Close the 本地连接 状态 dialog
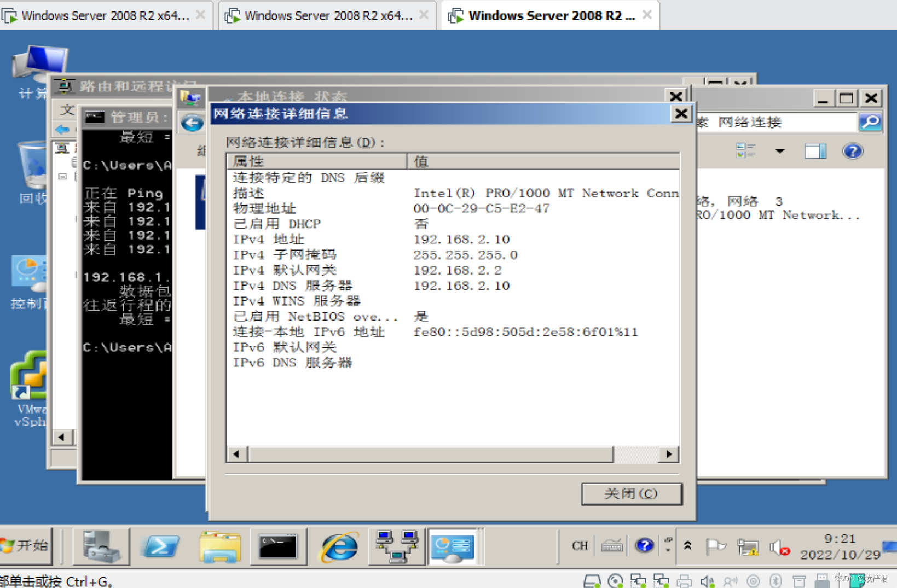The height and width of the screenshot is (588, 897). [x=676, y=96]
